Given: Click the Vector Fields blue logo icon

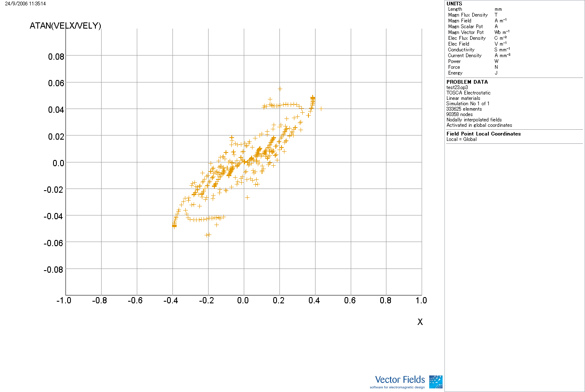Looking at the screenshot, I should pos(435,382).
